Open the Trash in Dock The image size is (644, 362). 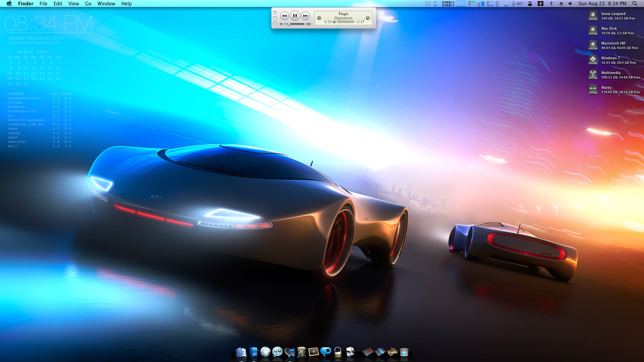pos(404,352)
